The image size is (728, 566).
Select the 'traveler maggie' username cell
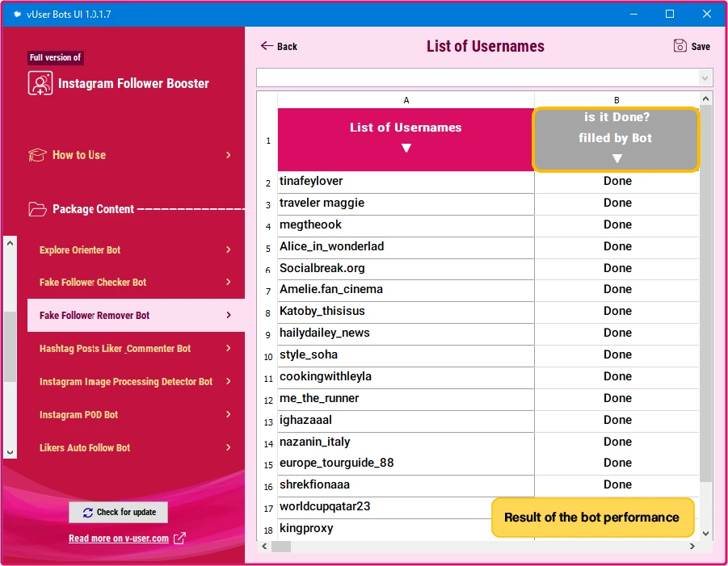[406, 203]
